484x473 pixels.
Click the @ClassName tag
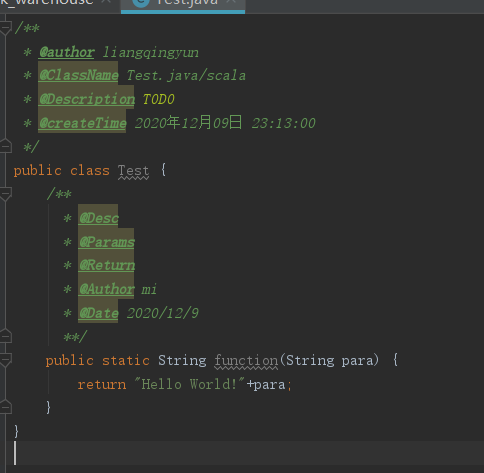click(78, 75)
